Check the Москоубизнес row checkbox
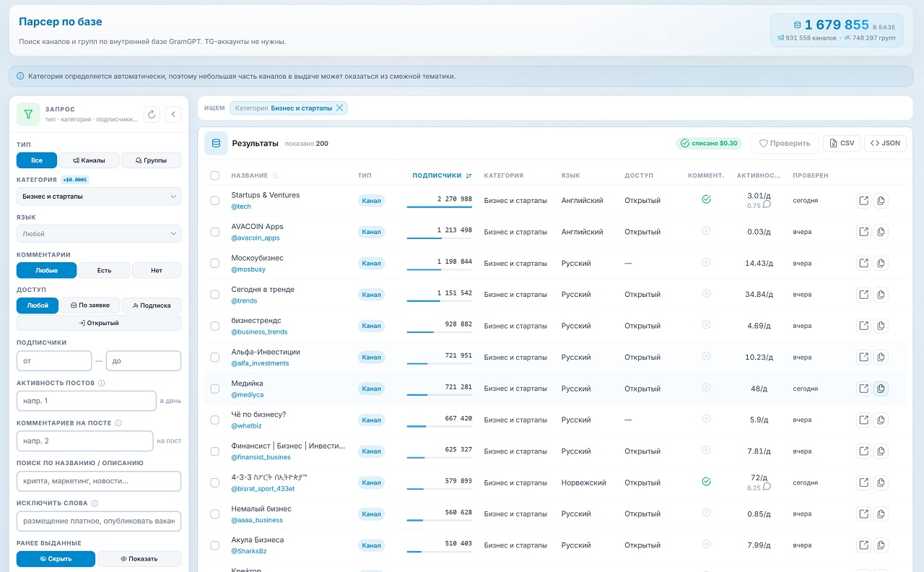 [214, 264]
